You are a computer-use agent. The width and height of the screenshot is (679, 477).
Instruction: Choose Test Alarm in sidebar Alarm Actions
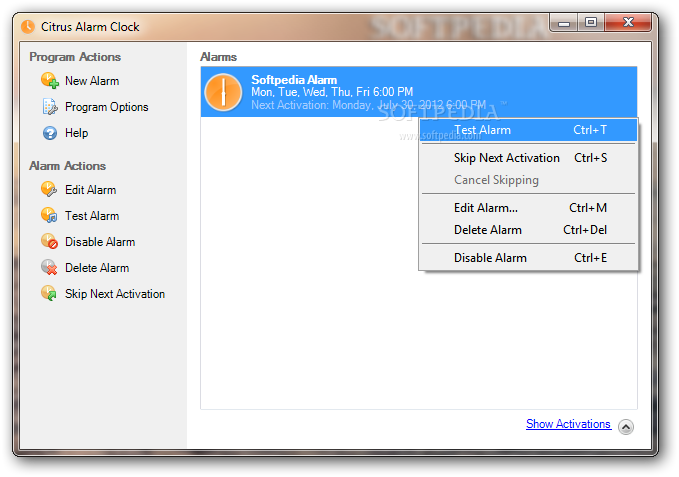(92, 216)
